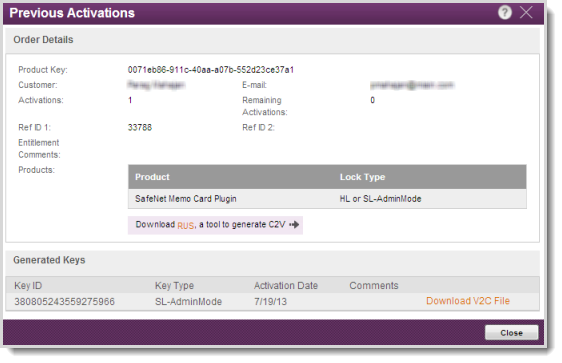Click the blurred customer name
Image resolution: width=562 pixels, height=363 pixels.
[x=156, y=85]
